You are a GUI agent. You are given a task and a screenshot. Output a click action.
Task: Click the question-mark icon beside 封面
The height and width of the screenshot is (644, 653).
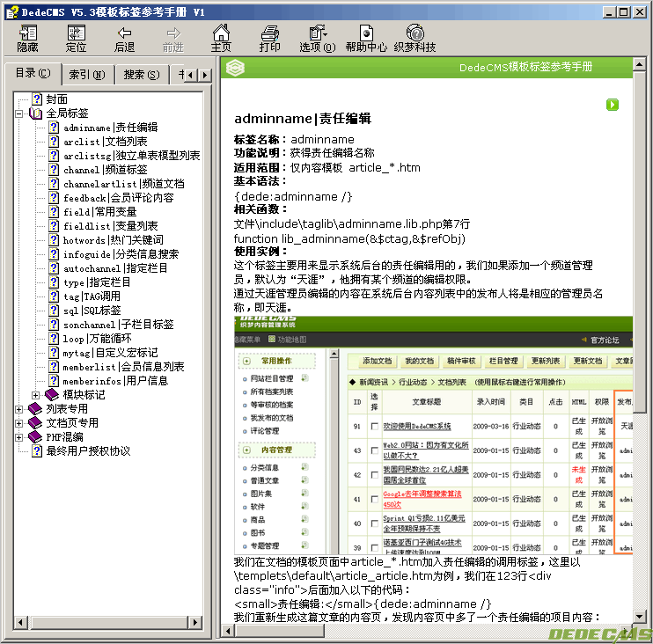(37, 99)
